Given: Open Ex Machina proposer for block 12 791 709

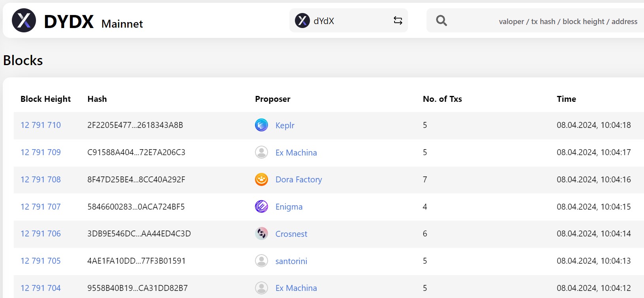Looking at the screenshot, I should tap(296, 153).
